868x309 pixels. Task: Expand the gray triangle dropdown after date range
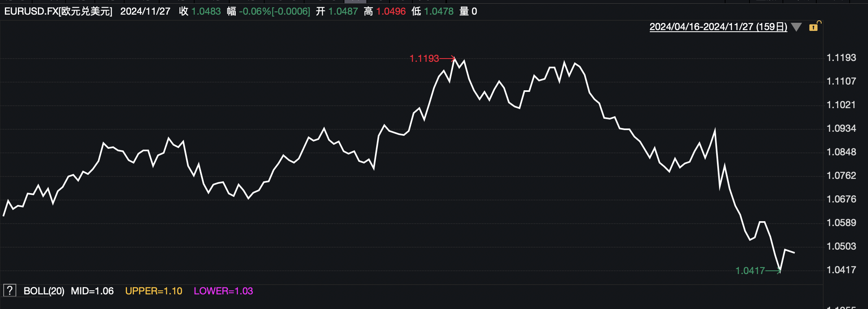(x=796, y=27)
